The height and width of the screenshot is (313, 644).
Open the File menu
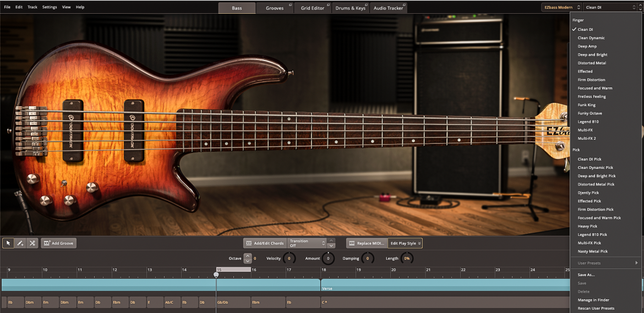pyautogui.click(x=7, y=7)
